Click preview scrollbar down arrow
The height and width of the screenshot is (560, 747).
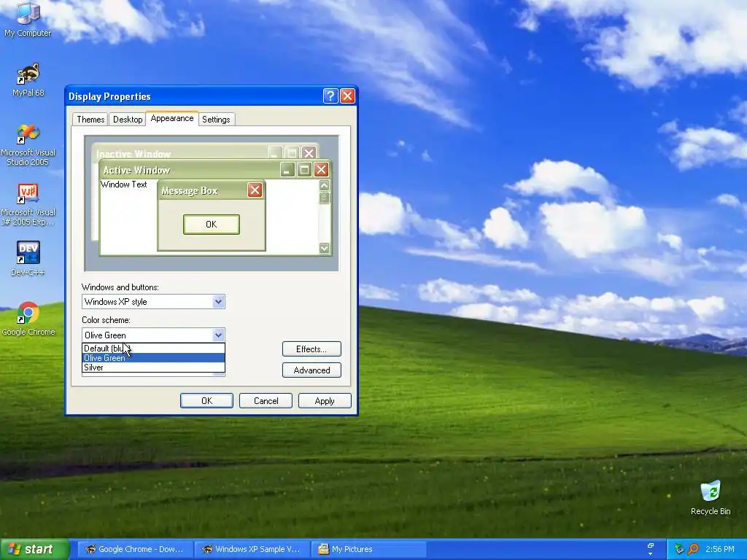point(325,248)
